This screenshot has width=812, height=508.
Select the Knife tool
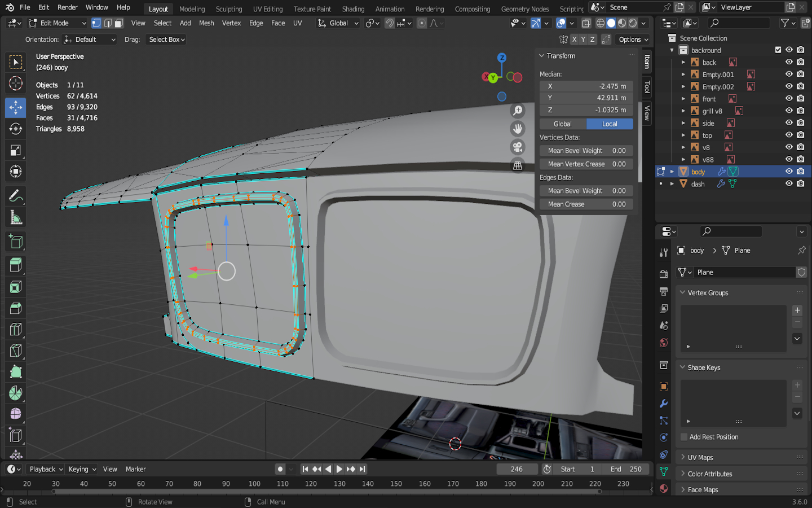16,351
